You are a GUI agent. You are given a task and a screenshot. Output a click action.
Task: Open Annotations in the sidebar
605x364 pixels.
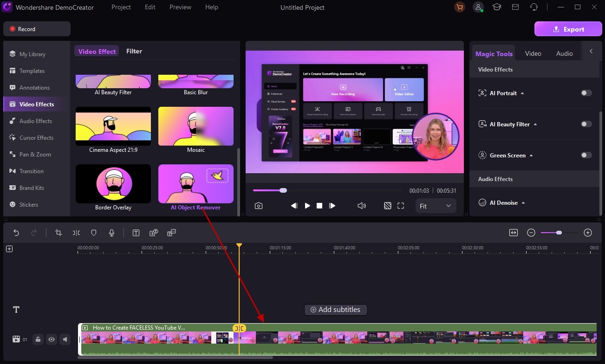36,87
